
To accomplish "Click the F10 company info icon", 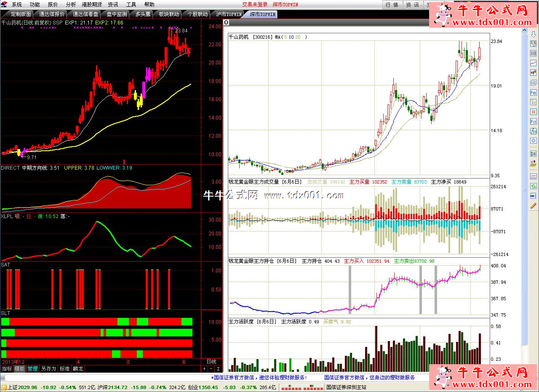I will coord(534,92).
